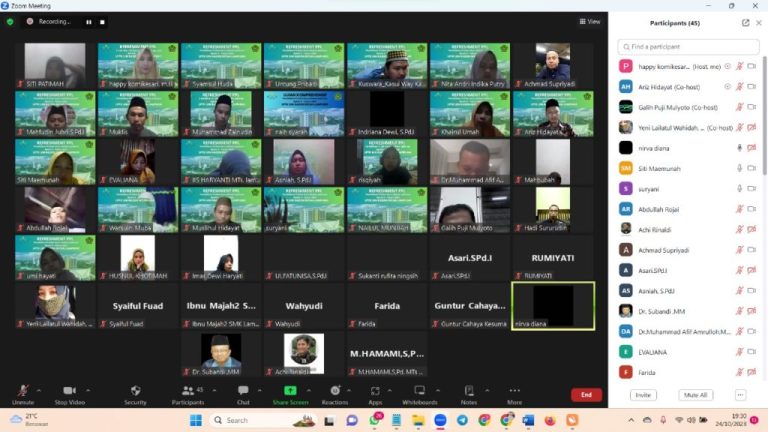The height and width of the screenshot is (432, 768).
Task: Open the Notepad icon on the taskbar
Action: [396, 420]
